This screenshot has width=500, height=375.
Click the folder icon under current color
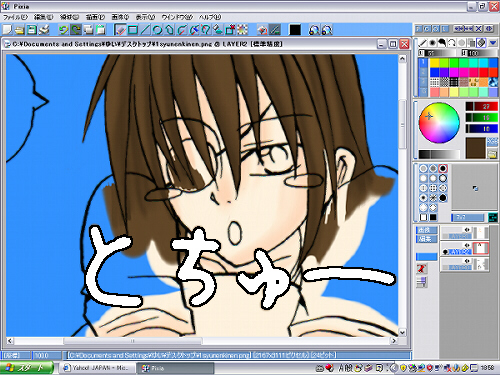492,154
